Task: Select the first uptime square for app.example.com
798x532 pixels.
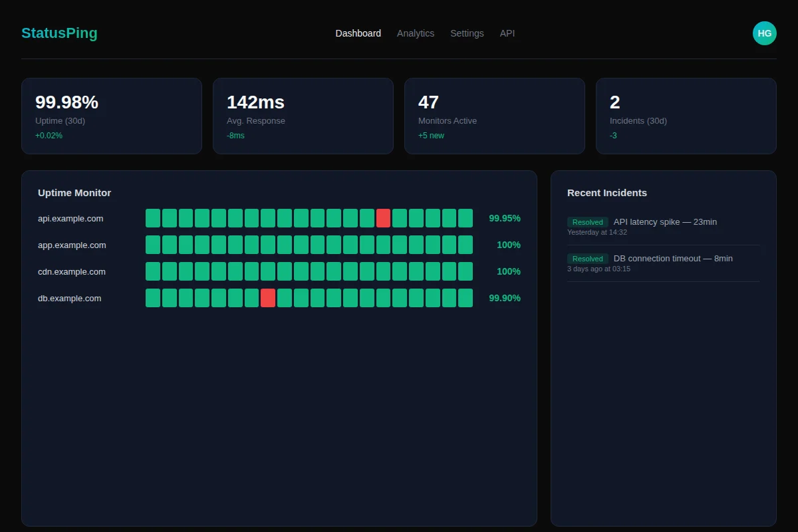Action: click(x=152, y=245)
